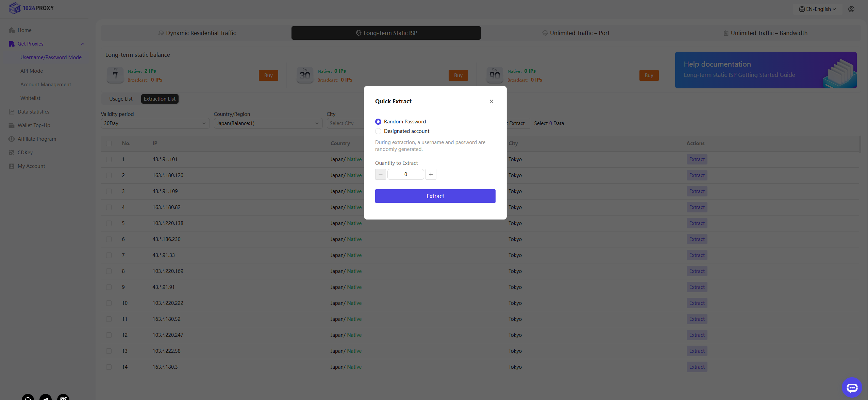This screenshot has width=868, height=400.
Task: Open the Validity period 30Day dropdown
Action: [x=155, y=123]
